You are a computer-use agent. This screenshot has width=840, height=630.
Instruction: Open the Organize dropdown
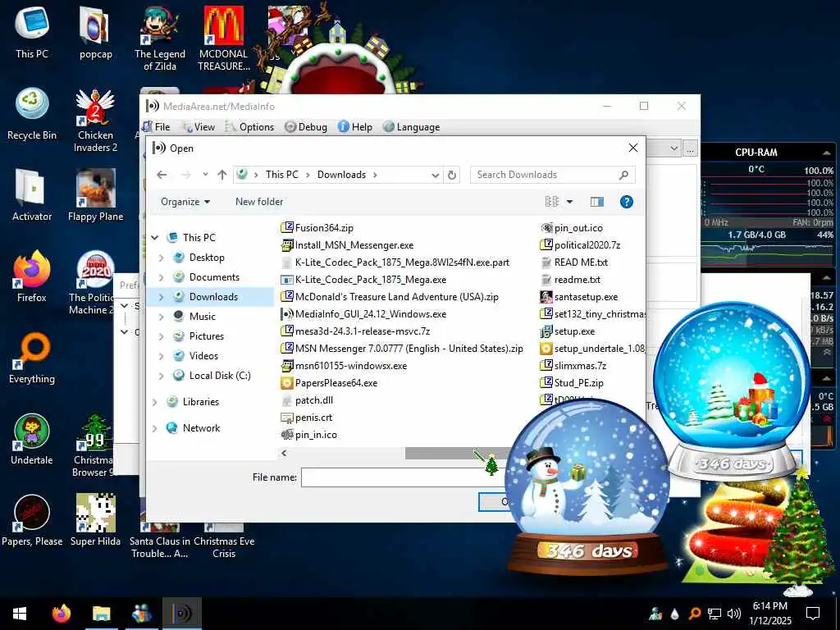tap(185, 202)
